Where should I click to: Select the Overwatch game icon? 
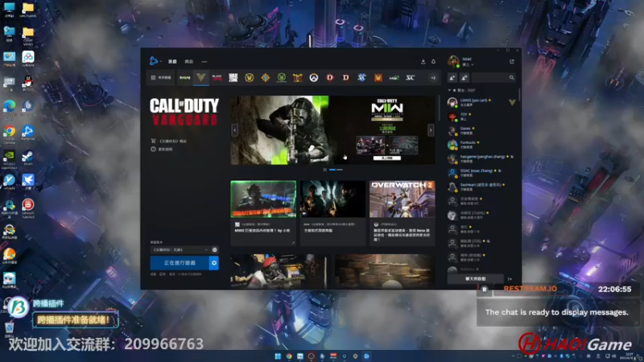[x=314, y=77]
